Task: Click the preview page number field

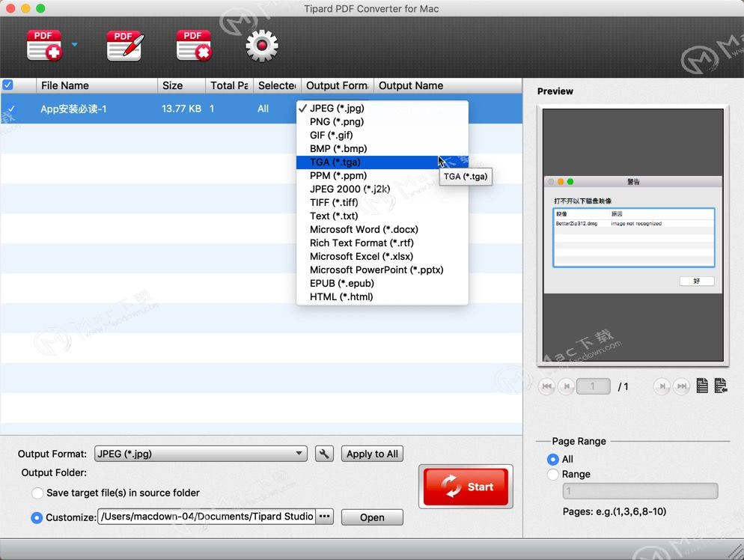Action: pyautogui.click(x=593, y=386)
